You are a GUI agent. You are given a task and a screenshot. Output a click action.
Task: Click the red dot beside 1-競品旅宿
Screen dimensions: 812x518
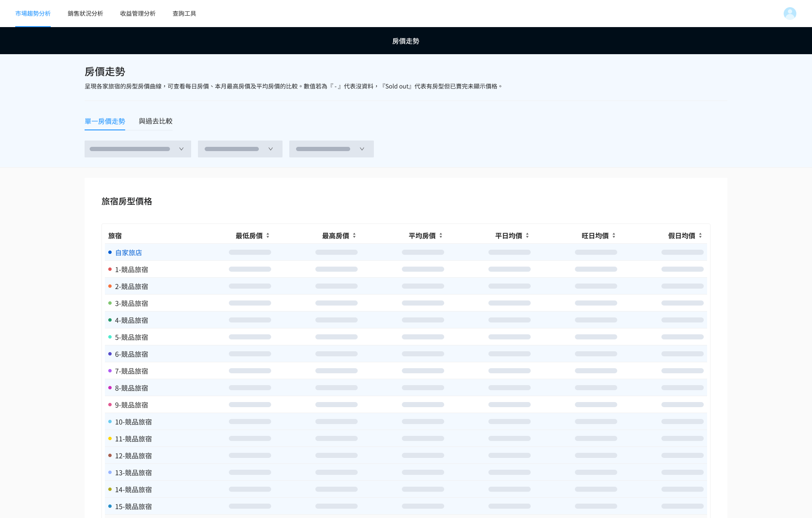point(110,269)
